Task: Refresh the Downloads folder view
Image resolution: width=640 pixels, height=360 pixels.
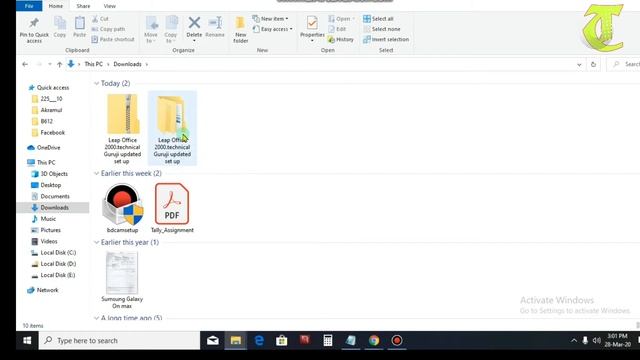Action: (593, 64)
